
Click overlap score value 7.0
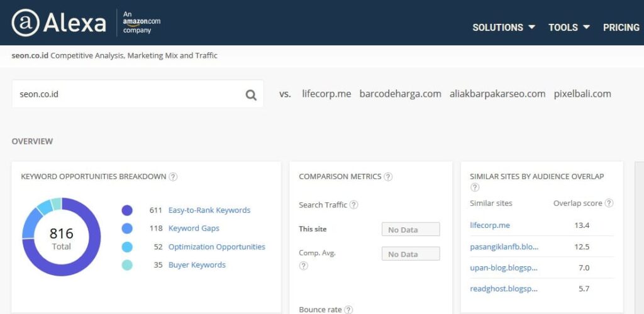click(x=584, y=268)
